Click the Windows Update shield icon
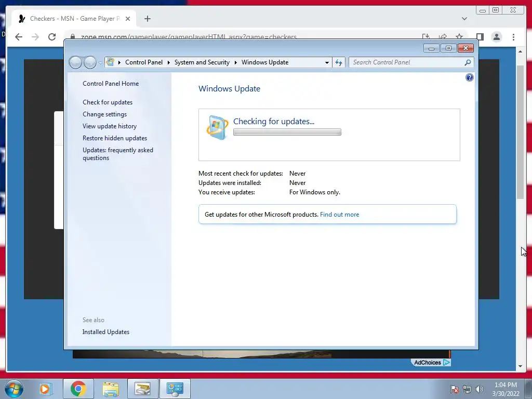Viewport: 532px width, 399px height. coord(217,128)
